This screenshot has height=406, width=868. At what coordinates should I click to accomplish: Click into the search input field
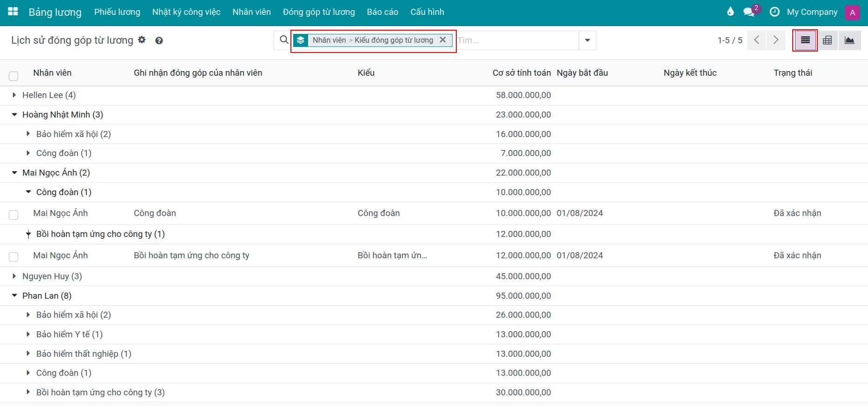pos(517,40)
